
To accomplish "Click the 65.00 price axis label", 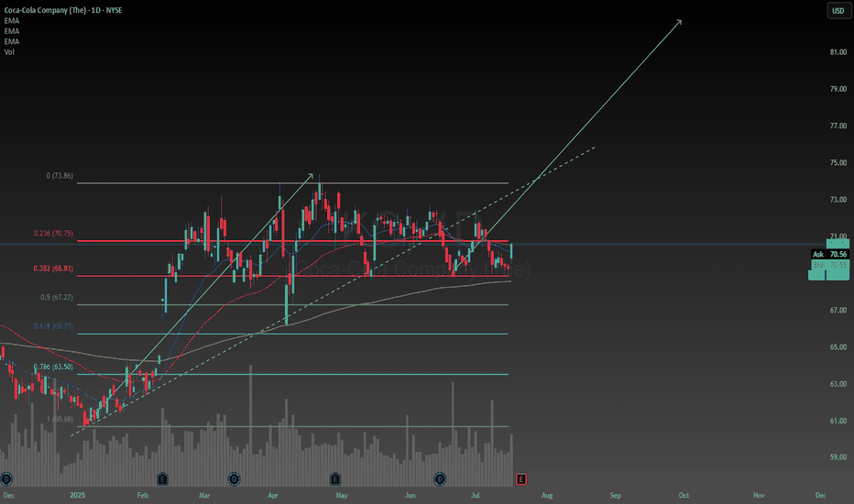I will pyautogui.click(x=838, y=347).
